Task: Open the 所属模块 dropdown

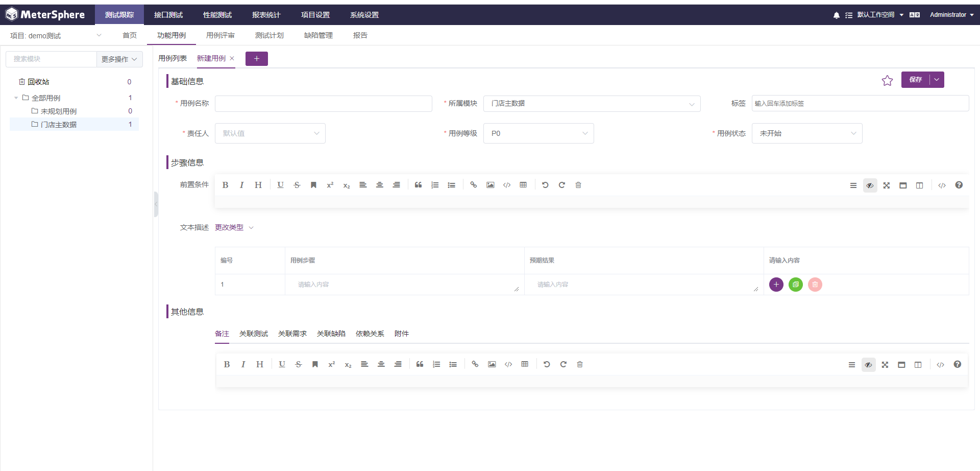Action: pos(592,104)
